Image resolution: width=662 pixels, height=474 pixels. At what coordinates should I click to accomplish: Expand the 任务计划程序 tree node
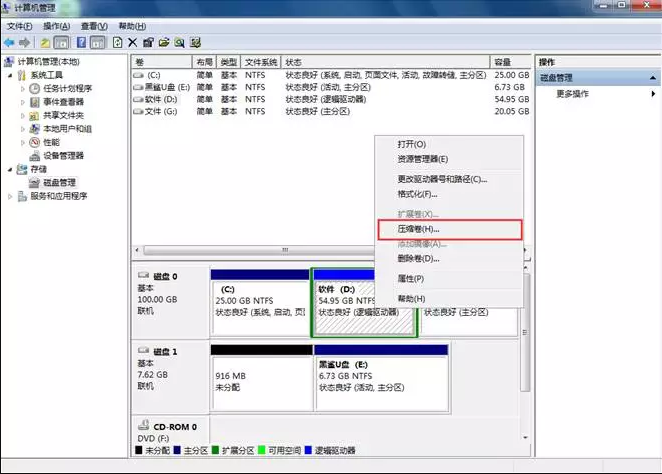23,88
